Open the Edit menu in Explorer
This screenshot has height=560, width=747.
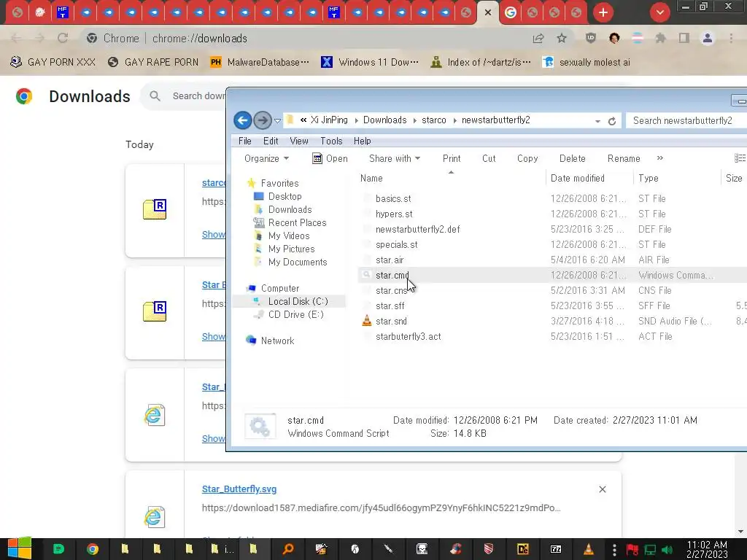tap(271, 141)
